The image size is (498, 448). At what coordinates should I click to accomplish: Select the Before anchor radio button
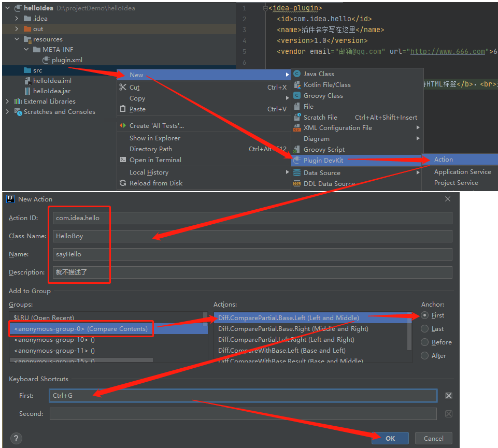click(x=424, y=342)
